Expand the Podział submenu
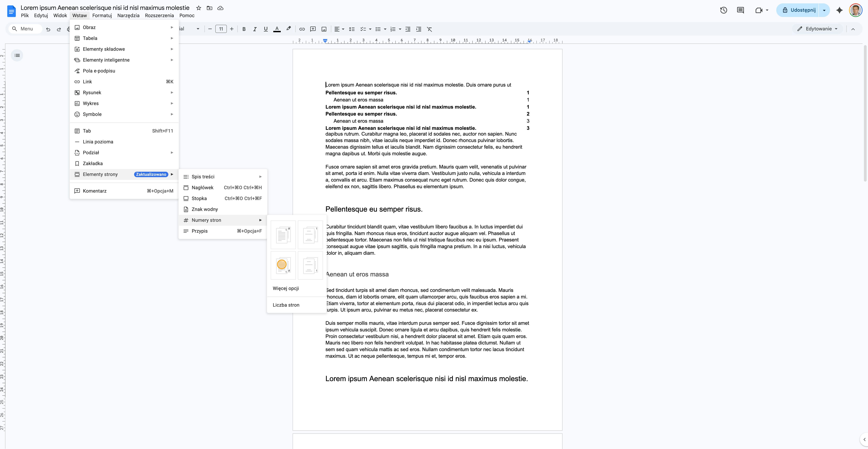This screenshot has height=449, width=868. coord(124,153)
